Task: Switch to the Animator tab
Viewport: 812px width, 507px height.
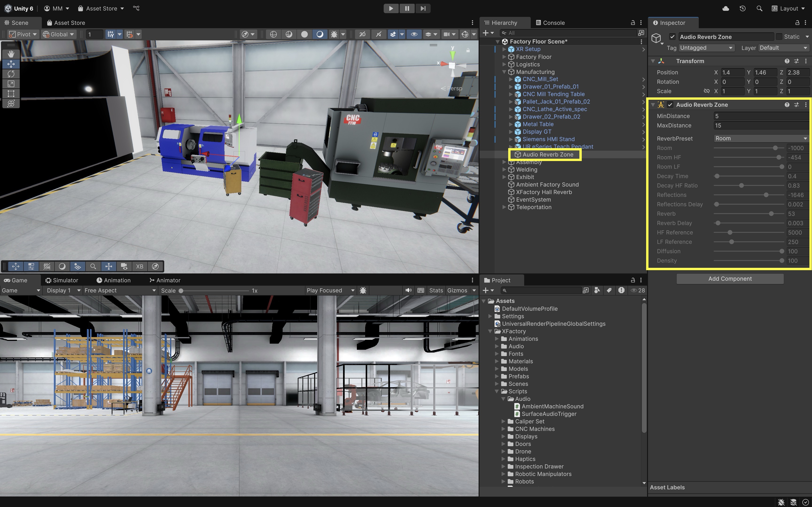Action: coord(165,280)
